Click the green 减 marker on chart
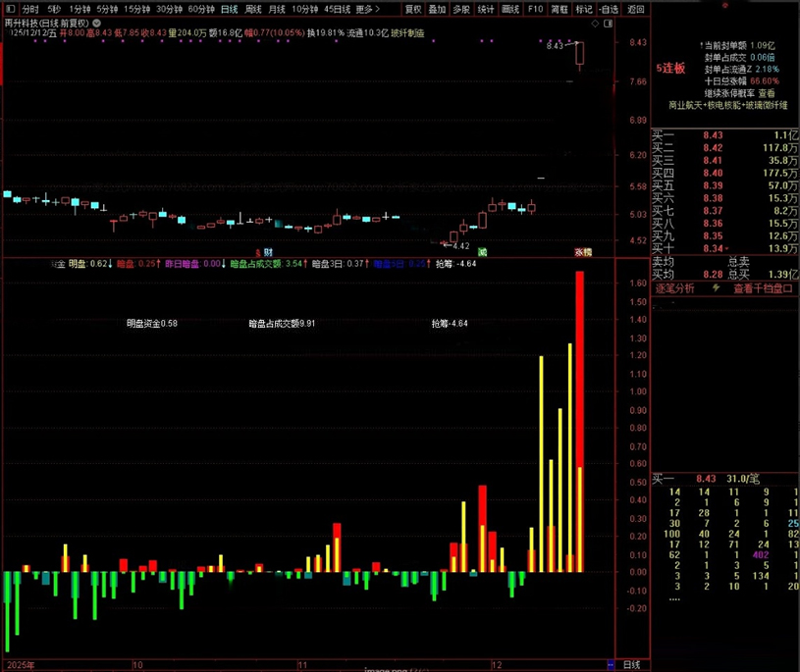This screenshot has height=672, width=800. [x=482, y=251]
